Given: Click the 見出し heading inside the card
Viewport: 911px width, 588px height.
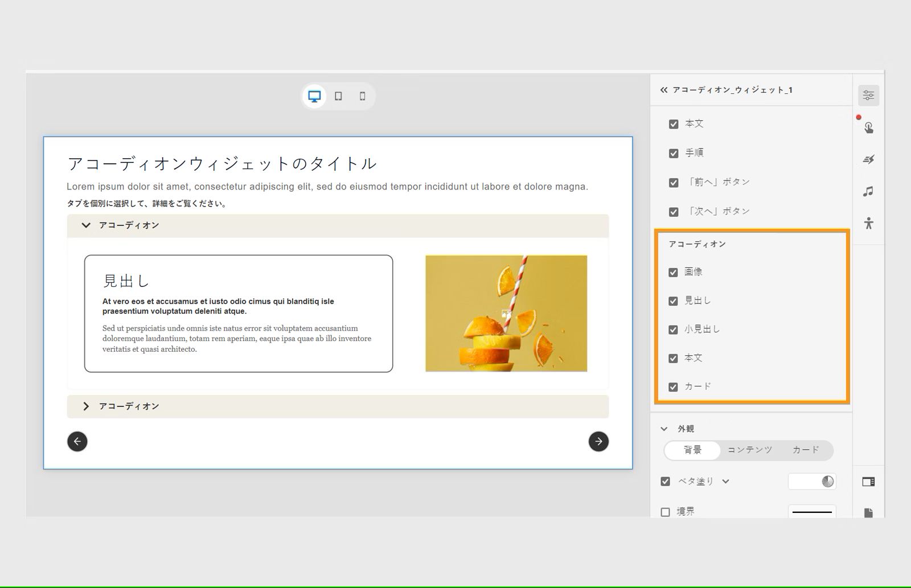Looking at the screenshot, I should coord(126,281).
